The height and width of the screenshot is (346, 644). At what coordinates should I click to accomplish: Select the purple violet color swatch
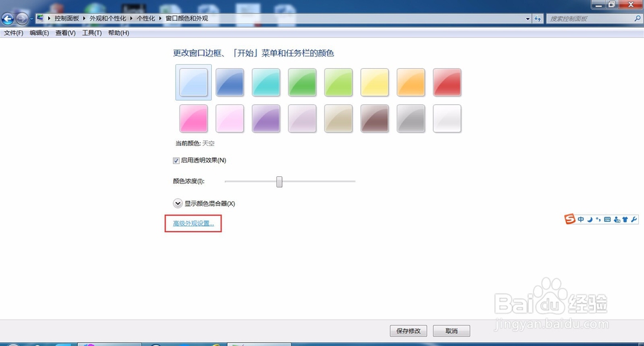pyautogui.click(x=266, y=118)
